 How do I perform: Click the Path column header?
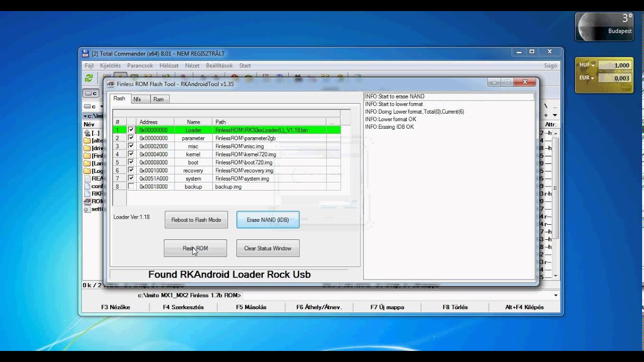[269, 122]
